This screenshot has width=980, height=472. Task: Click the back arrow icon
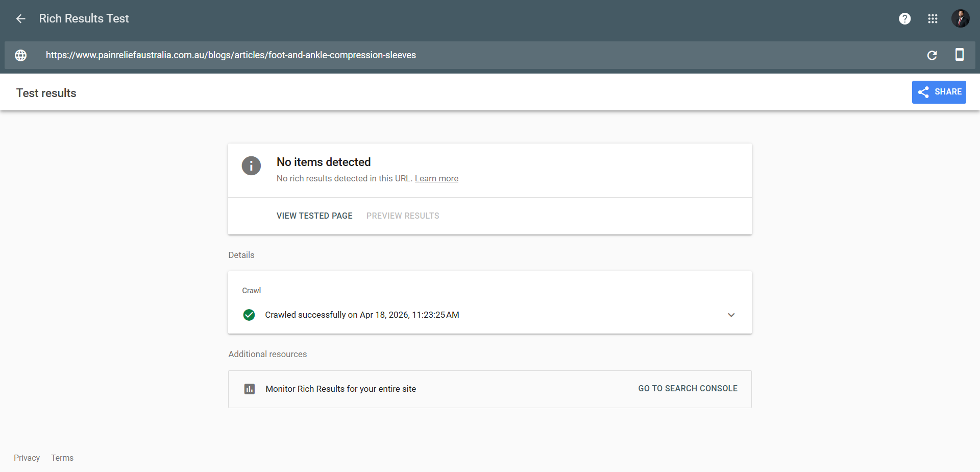click(x=20, y=19)
